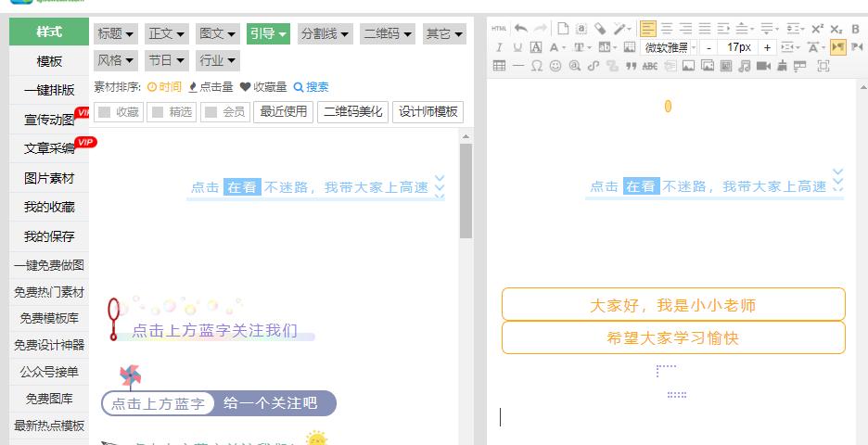Screen dimensions: 868x445
Task: Insert a video with the camera icon
Action: click(763, 66)
